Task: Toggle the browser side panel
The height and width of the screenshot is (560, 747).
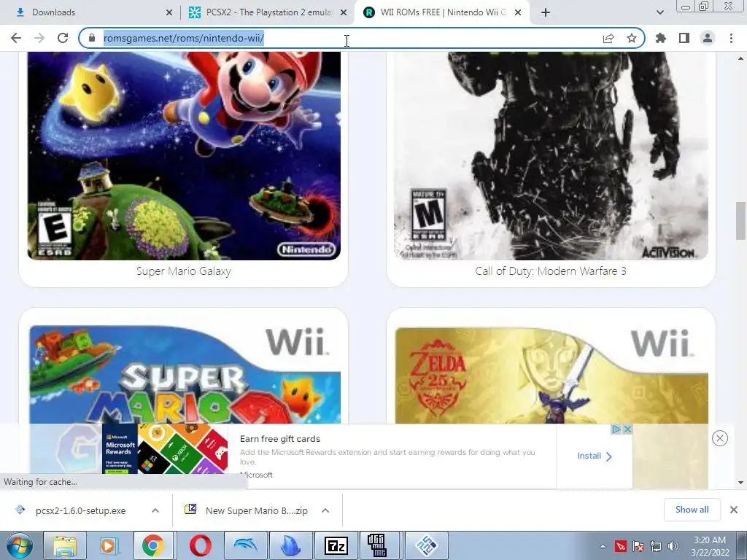Action: click(x=684, y=38)
